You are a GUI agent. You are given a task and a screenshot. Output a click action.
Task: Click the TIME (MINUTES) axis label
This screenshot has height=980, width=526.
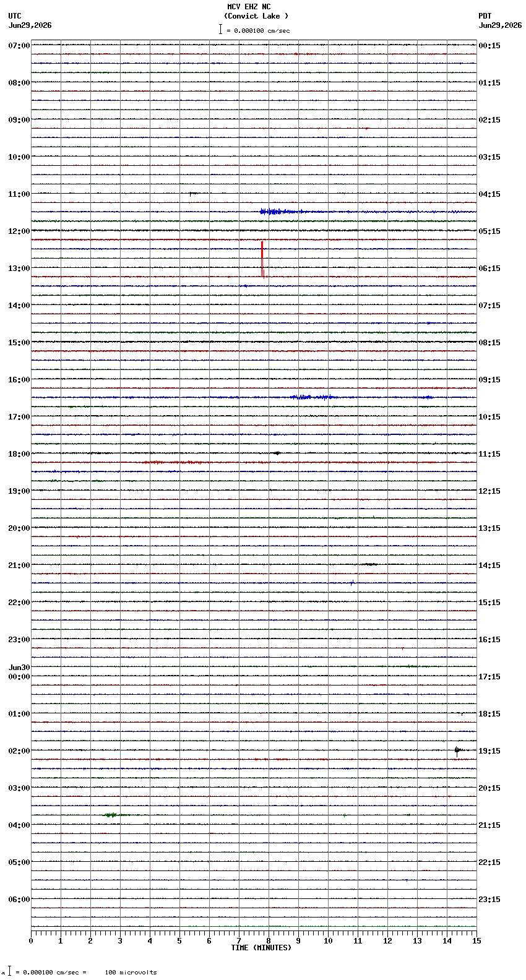[x=261, y=948]
